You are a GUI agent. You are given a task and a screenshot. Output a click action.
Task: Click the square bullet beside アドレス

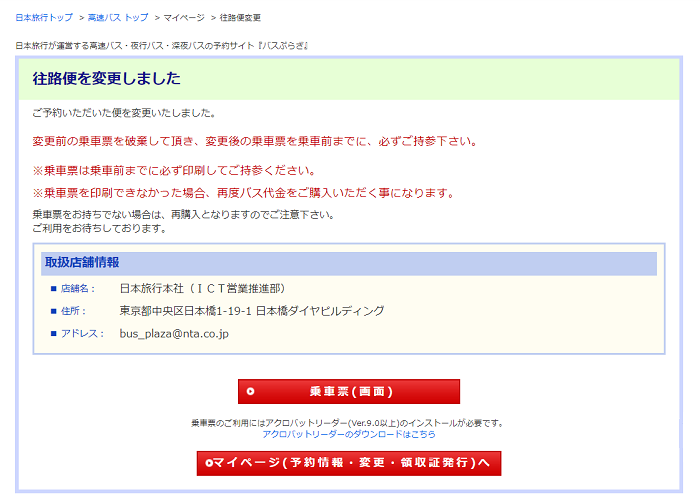[53, 334]
